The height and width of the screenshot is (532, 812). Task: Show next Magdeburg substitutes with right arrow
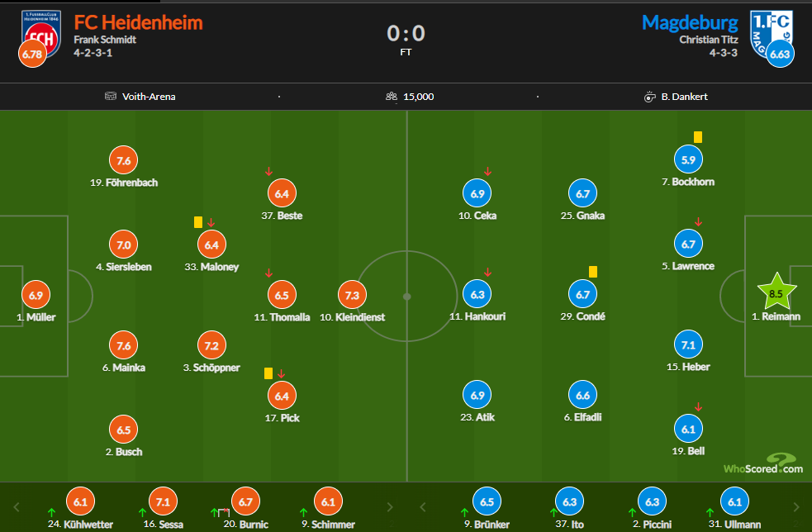[x=796, y=506]
